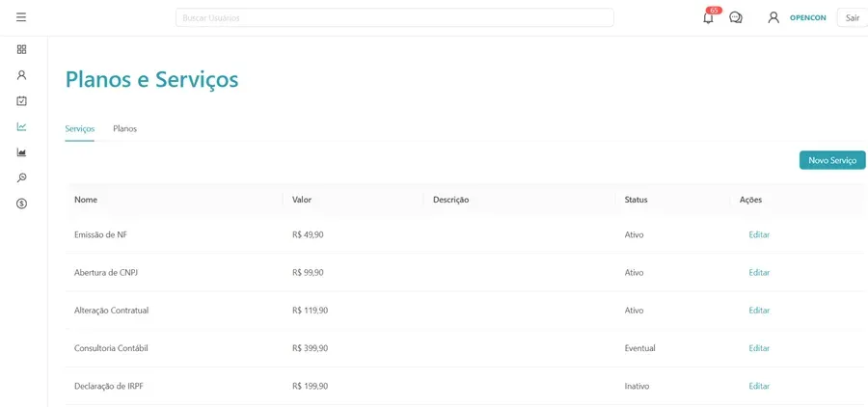Focus the Buscar Usuários search field
The image size is (868, 407).
pos(394,17)
